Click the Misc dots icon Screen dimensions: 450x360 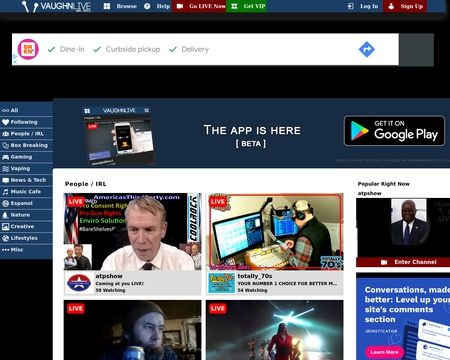pyautogui.click(x=5, y=250)
